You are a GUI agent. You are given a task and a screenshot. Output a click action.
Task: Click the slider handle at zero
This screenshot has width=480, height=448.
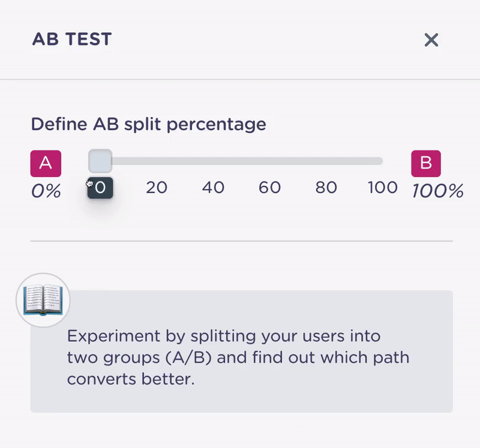100,161
